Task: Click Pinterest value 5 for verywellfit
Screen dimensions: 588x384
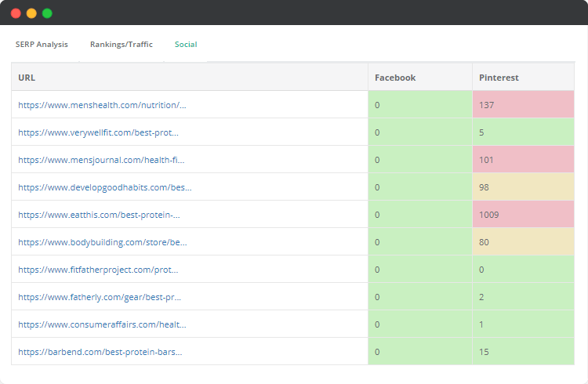Action: pos(523,132)
